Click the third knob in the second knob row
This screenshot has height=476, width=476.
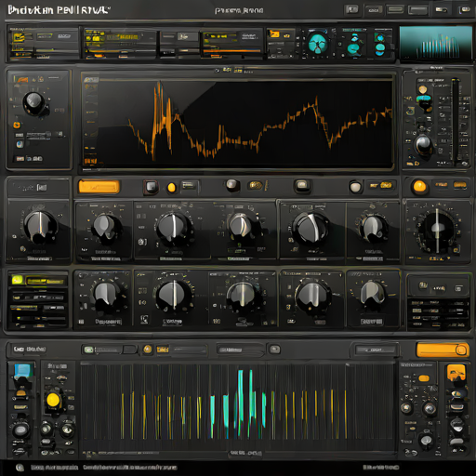[243, 296]
